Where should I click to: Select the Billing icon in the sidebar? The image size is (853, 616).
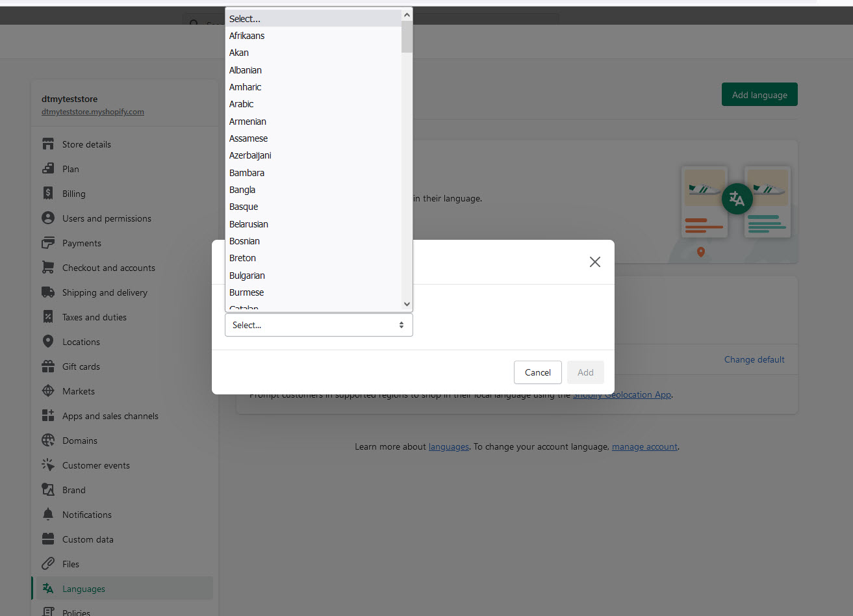click(x=48, y=193)
